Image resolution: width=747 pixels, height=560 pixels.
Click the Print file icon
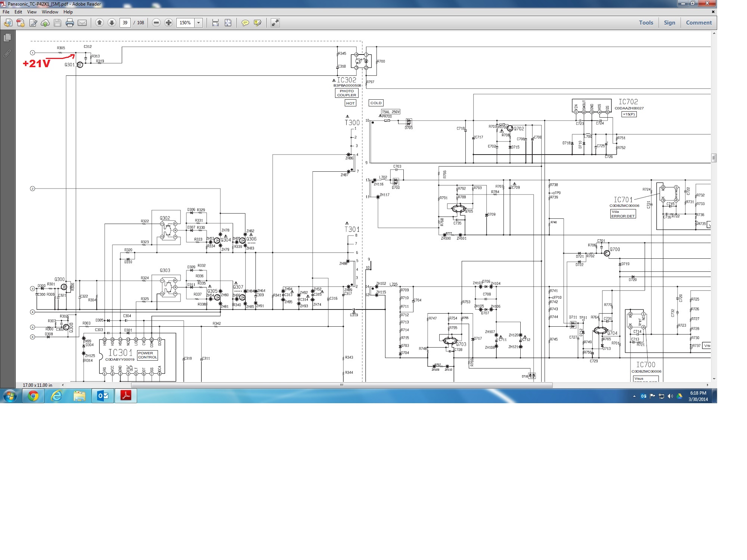[x=69, y=23]
